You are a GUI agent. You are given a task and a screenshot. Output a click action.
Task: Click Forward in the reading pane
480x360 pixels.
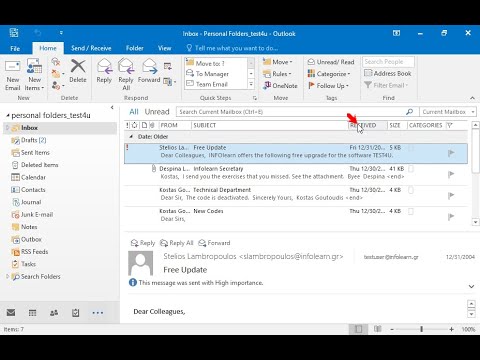coord(214,243)
